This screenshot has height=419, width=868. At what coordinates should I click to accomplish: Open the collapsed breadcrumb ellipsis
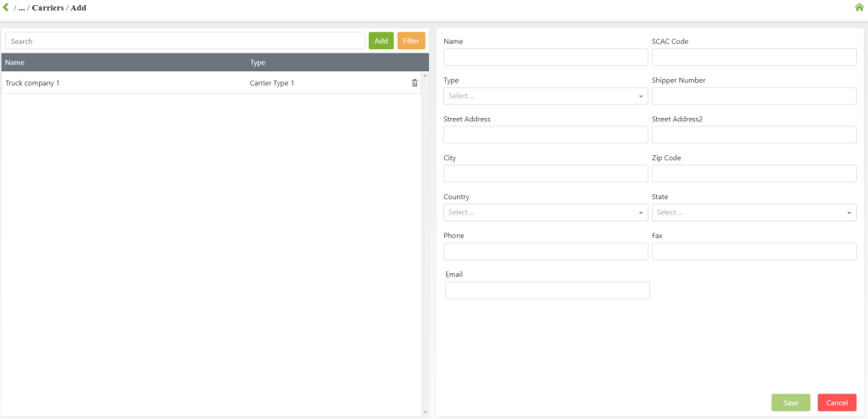(22, 8)
